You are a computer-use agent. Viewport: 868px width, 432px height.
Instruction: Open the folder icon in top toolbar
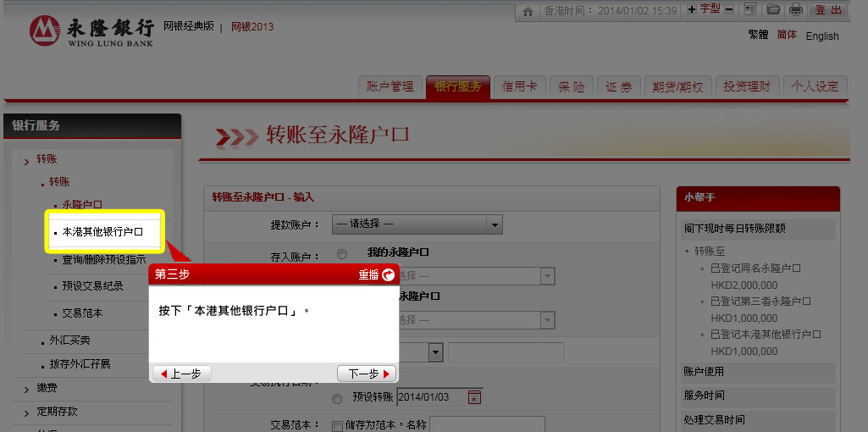point(773,10)
